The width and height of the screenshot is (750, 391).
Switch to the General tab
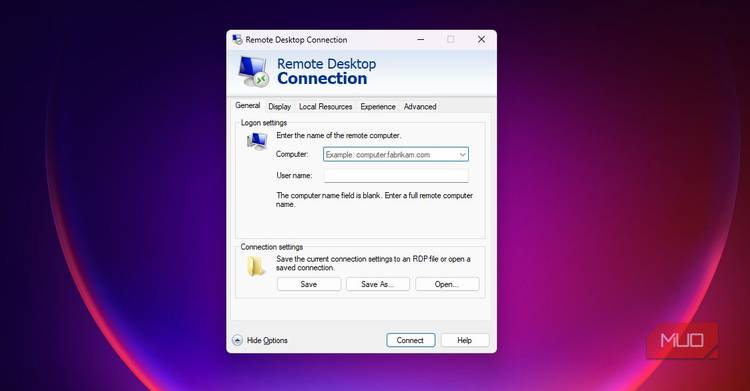pos(248,105)
